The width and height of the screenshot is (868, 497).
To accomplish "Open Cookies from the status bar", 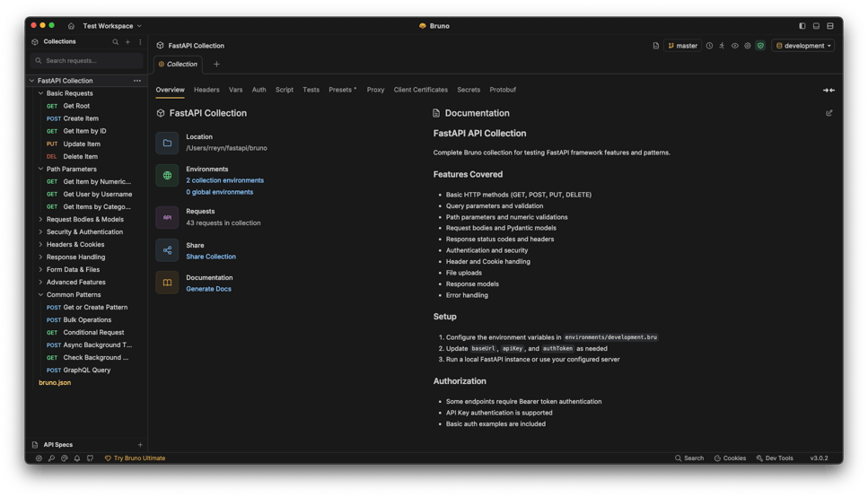I will (x=730, y=458).
